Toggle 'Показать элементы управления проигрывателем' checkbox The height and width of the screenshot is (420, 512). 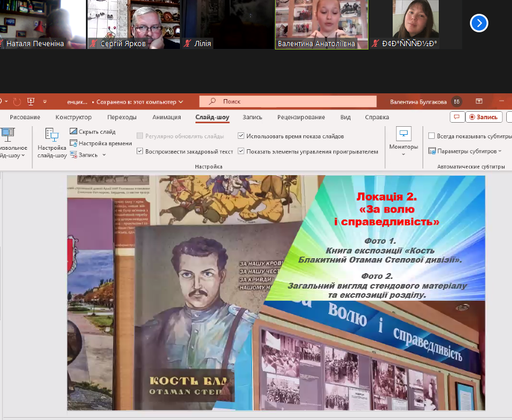pyautogui.click(x=241, y=152)
